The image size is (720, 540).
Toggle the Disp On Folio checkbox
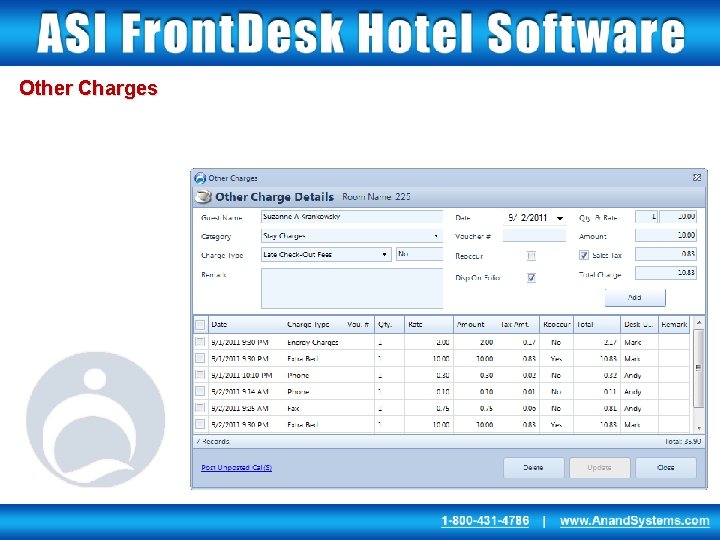[531, 277]
